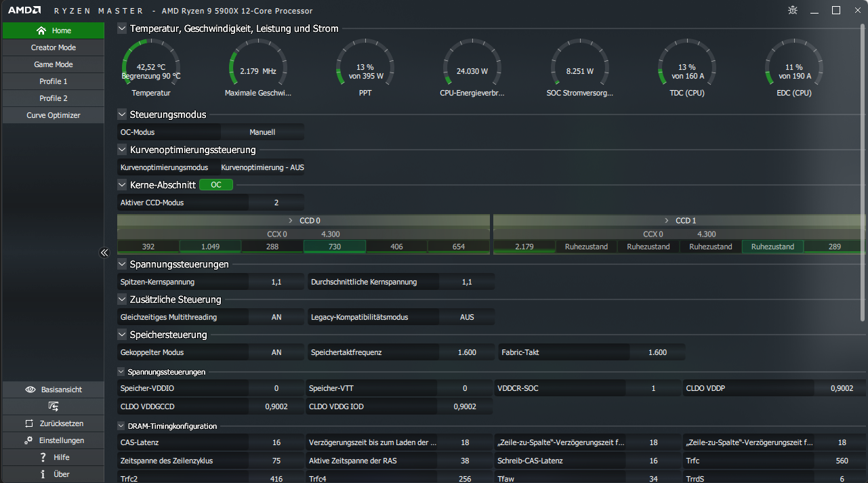The width and height of the screenshot is (868, 483).
Task: Click CLDO VDDP value 0,9002
Action: tap(842, 388)
